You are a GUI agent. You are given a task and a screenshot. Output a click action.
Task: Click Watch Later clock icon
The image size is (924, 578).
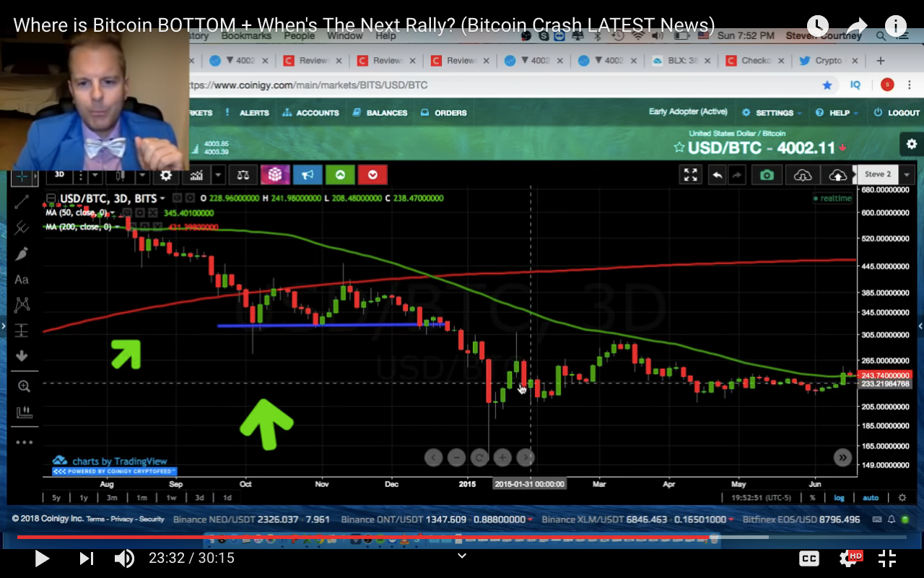tap(817, 27)
